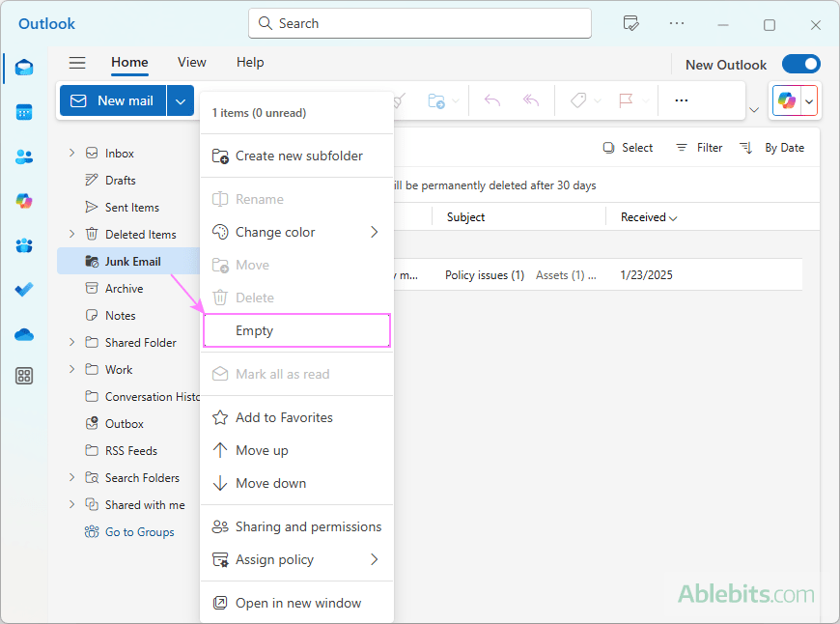Choose Move up in context menu
Viewport: 840px width, 624px height.
[x=296, y=450]
